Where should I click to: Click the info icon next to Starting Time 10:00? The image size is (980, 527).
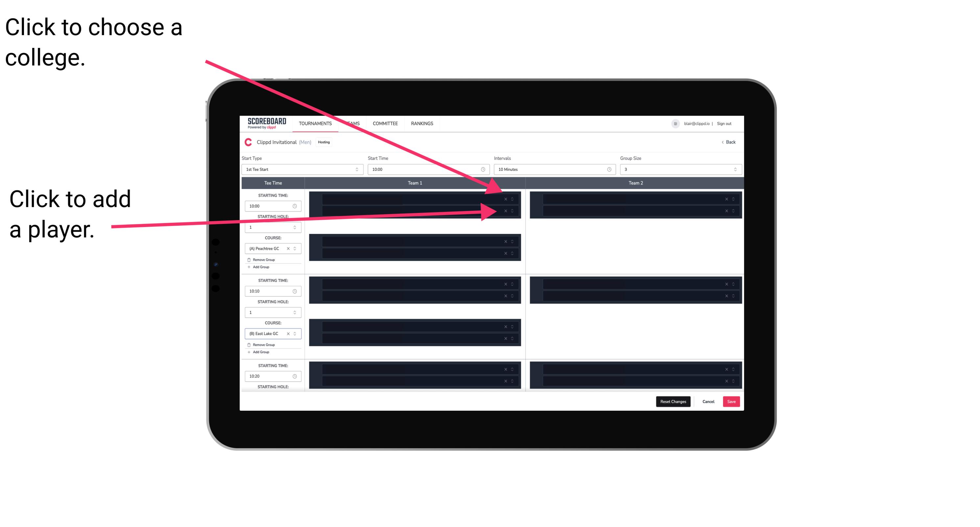point(296,207)
